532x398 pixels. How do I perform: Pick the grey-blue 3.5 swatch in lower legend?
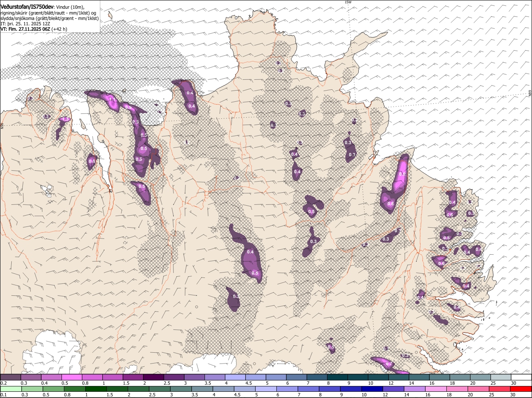202,389
